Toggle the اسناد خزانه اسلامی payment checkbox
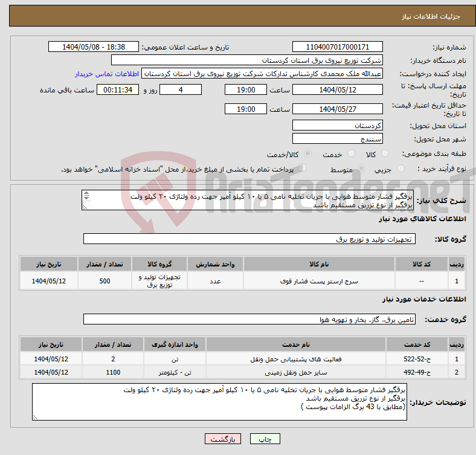476x455 pixels. 302,168
